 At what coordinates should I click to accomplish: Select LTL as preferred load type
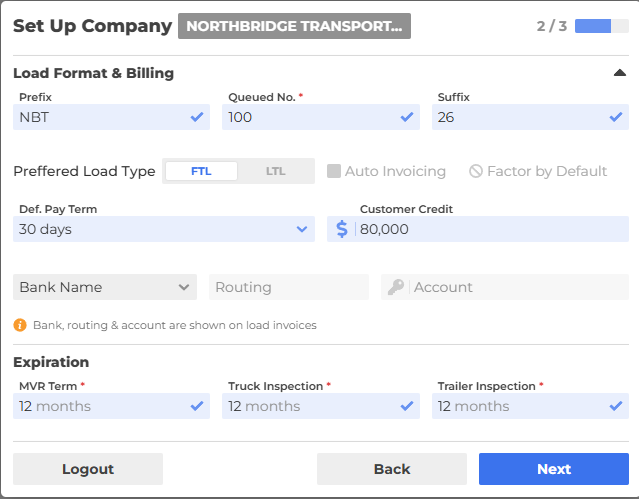275,171
